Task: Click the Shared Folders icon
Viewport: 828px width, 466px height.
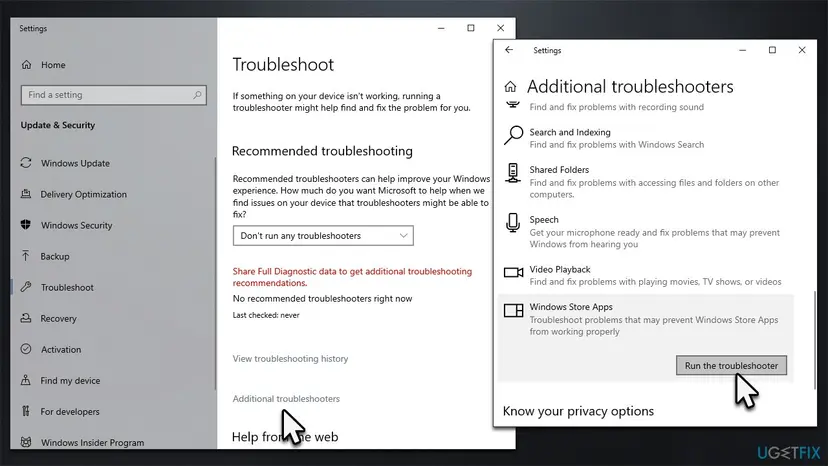Action: 513,173
